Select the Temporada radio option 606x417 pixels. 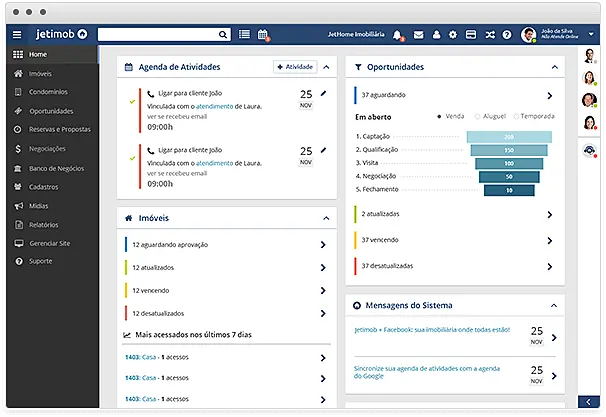(513, 116)
